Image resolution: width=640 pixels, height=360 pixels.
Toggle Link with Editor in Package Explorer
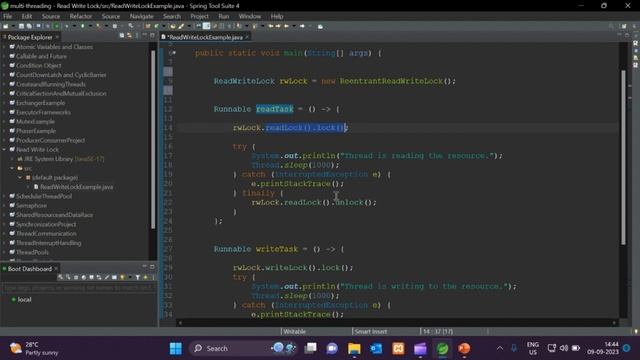(129, 36)
